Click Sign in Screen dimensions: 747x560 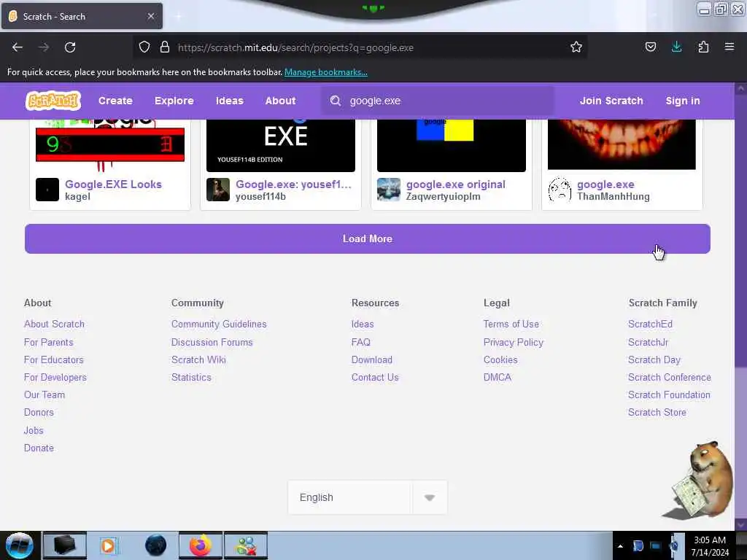683,101
